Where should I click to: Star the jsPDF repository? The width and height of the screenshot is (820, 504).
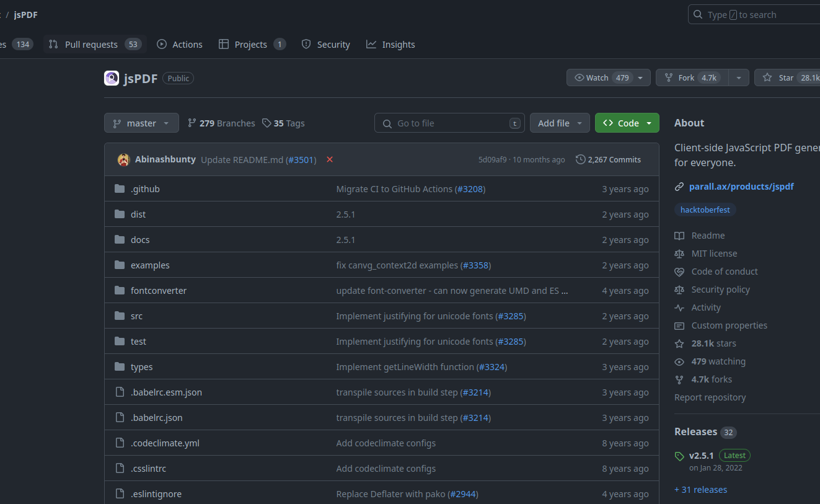(785, 77)
